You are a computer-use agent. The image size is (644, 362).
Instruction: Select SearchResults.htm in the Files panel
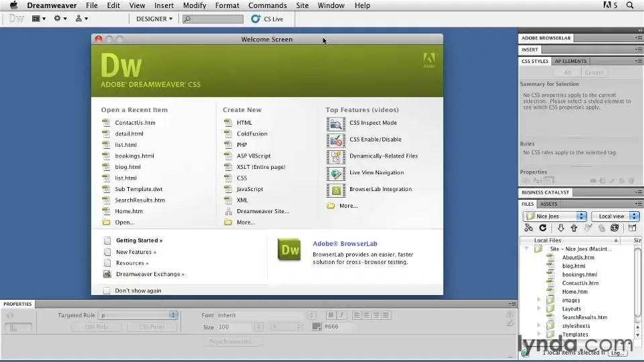click(584, 317)
